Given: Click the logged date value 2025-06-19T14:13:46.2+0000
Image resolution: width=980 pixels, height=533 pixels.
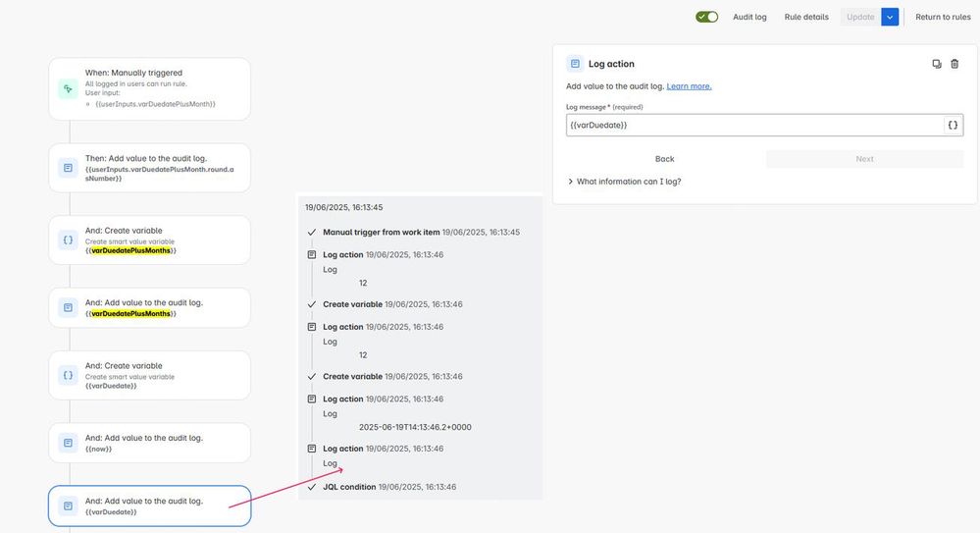Looking at the screenshot, I should pos(415,427).
